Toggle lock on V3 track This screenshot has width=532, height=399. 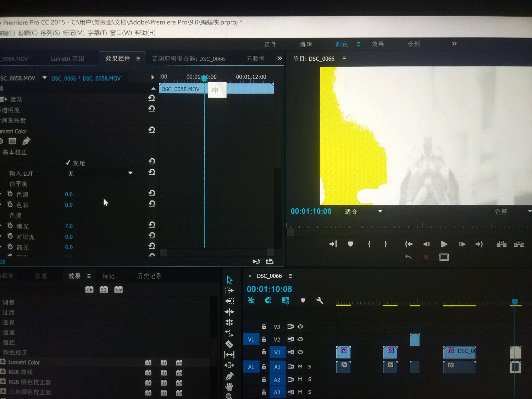[264, 326]
